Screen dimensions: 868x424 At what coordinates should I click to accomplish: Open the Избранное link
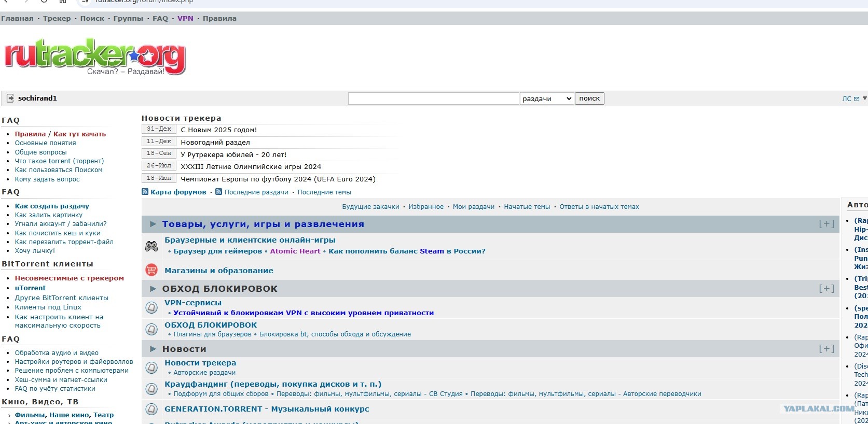point(426,206)
